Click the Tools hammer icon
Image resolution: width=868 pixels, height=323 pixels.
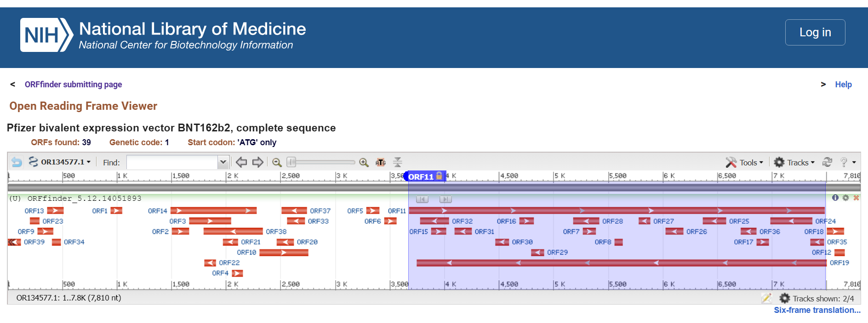point(731,162)
